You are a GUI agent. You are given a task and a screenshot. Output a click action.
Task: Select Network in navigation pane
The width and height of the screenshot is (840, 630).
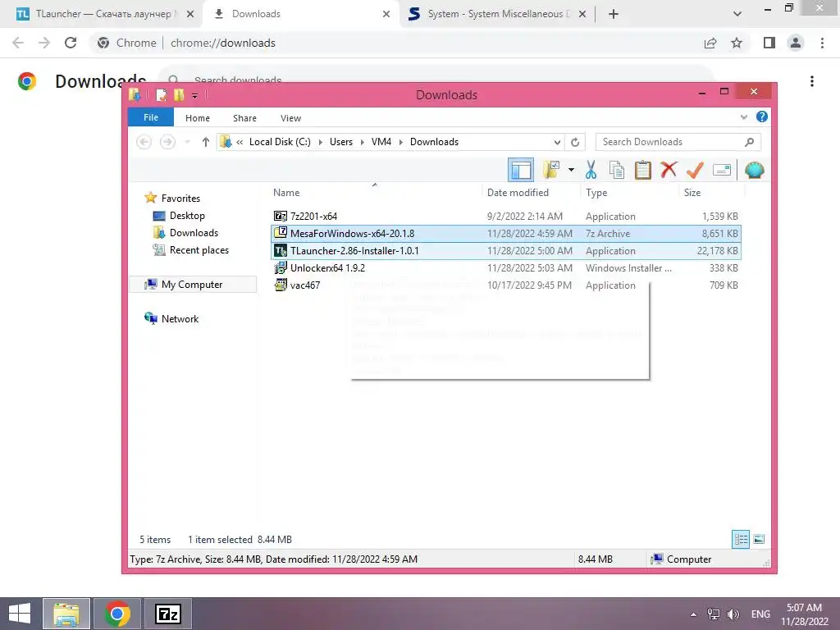[180, 319]
